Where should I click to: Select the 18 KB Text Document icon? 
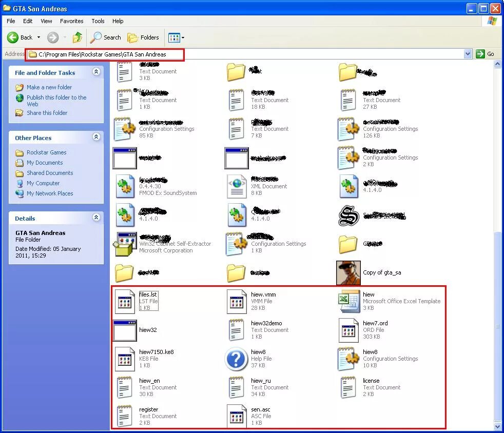coord(236,100)
